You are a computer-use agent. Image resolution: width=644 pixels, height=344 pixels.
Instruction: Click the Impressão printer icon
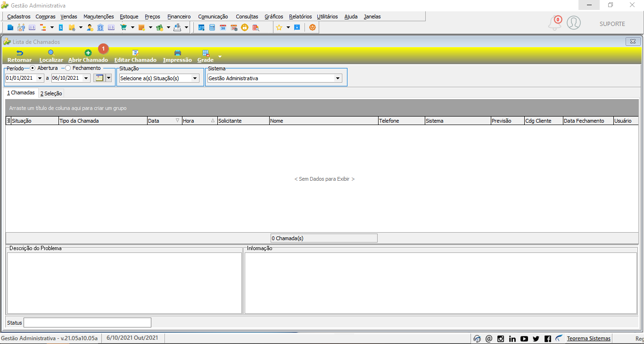pyautogui.click(x=177, y=53)
